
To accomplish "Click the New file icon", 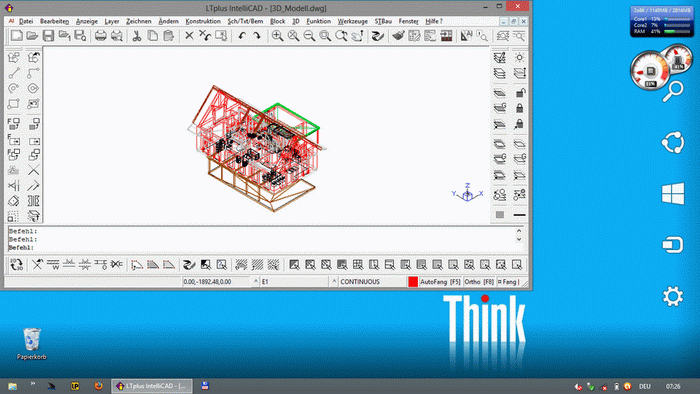I will [x=17, y=36].
